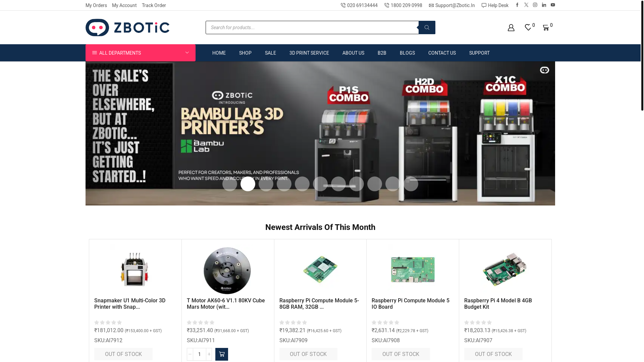
Task: Click the Zbotic logo
Action: pos(127,27)
